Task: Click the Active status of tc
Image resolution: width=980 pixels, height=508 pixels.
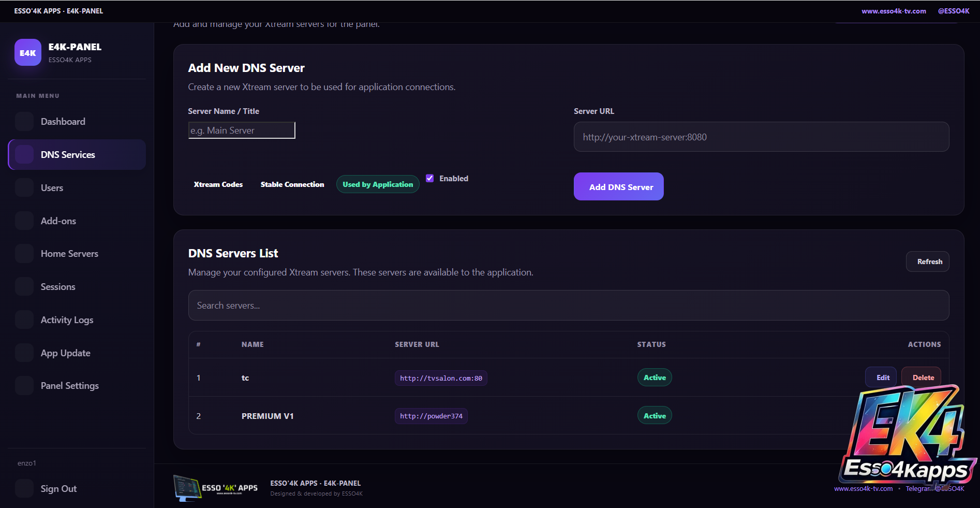Action: pyautogui.click(x=655, y=378)
